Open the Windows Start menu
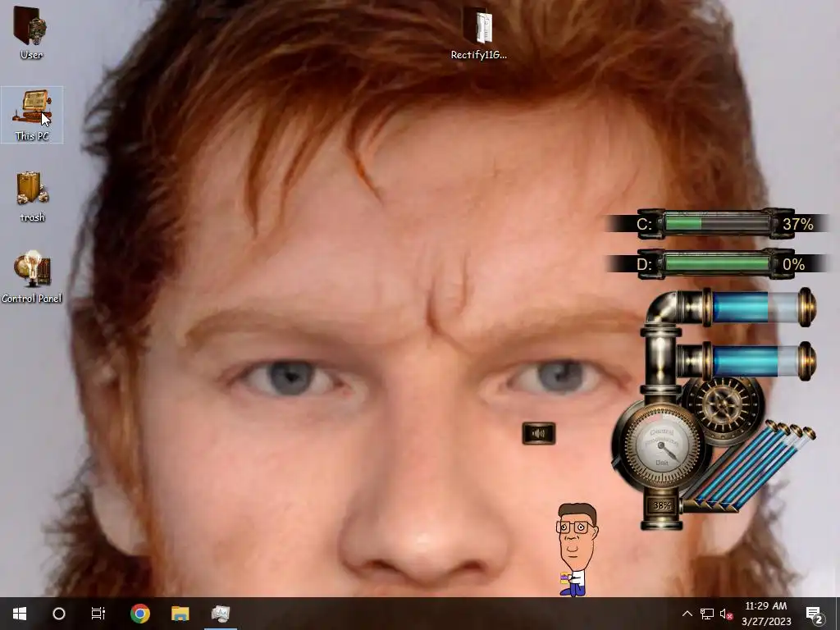The image size is (840, 630). (20, 614)
